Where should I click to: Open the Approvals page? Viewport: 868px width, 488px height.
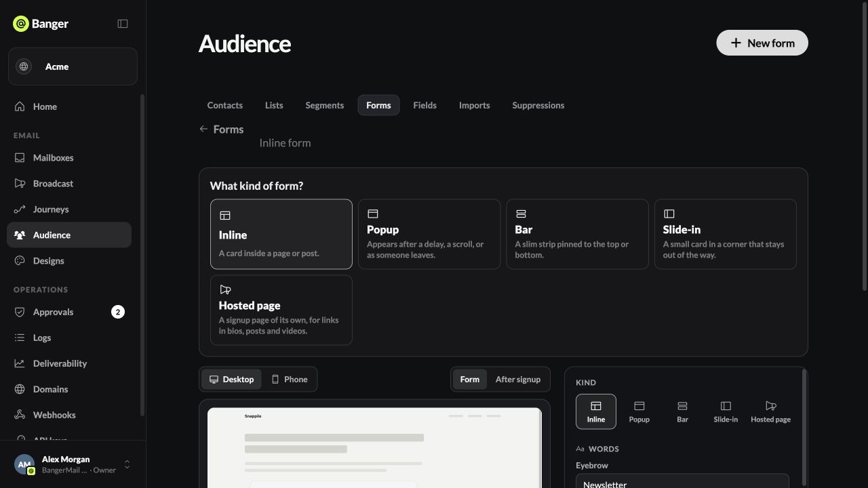pos(69,312)
